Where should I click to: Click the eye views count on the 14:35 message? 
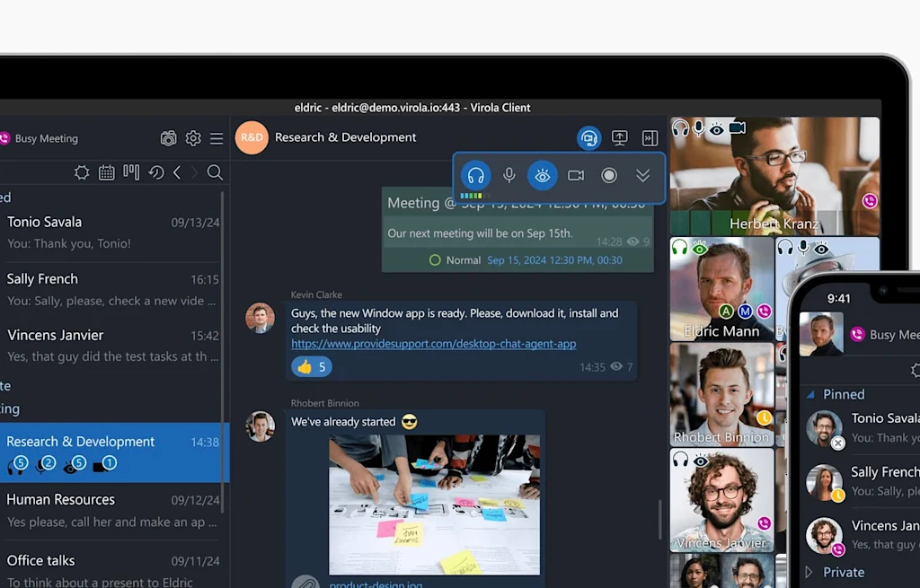(x=622, y=367)
